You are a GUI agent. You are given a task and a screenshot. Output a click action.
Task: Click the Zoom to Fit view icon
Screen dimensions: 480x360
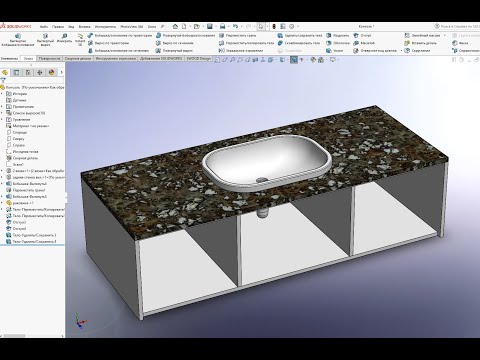[x=217, y=60]
